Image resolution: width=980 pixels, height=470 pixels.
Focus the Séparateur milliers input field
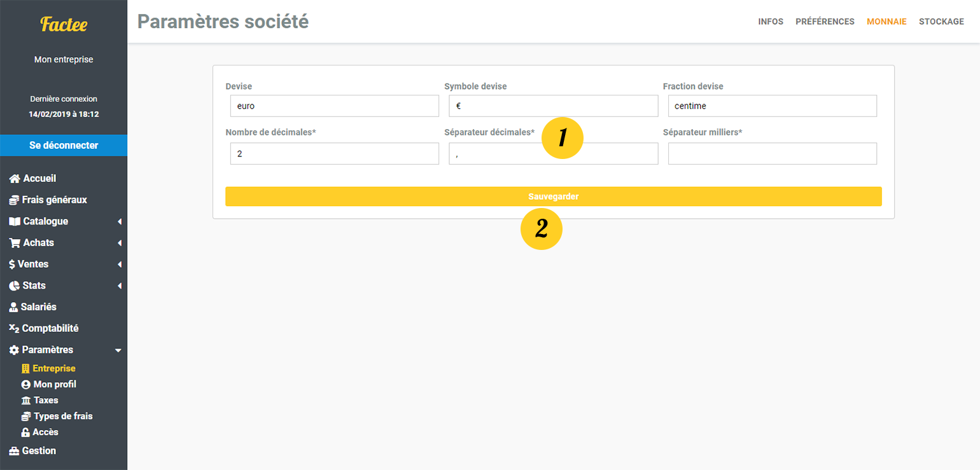point(772,154)
